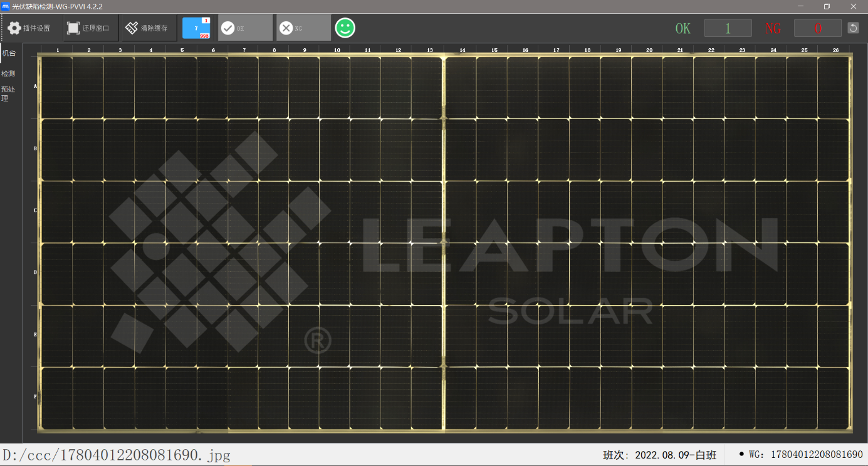Select the blue tile showing 7 and 998

point(196,28)
